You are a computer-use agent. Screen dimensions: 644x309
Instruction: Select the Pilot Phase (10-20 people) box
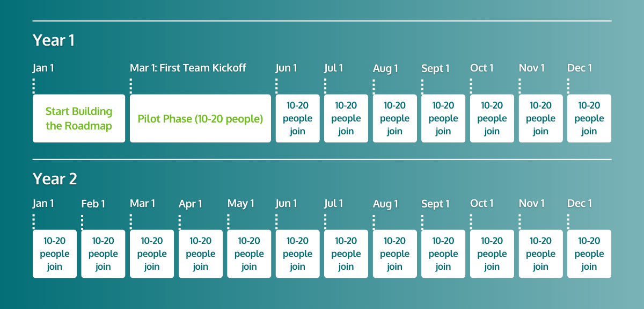200,118
